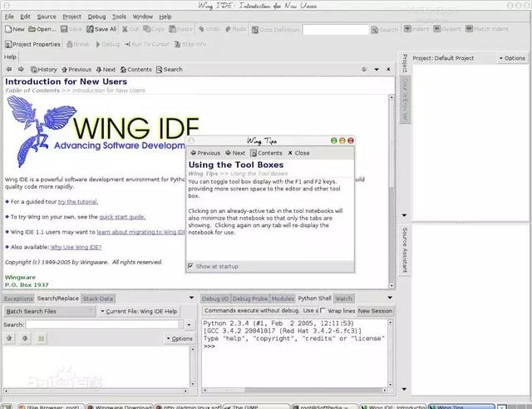Click the New file toolbar icon
Viewport: 532px width, 409px height.
15,29
